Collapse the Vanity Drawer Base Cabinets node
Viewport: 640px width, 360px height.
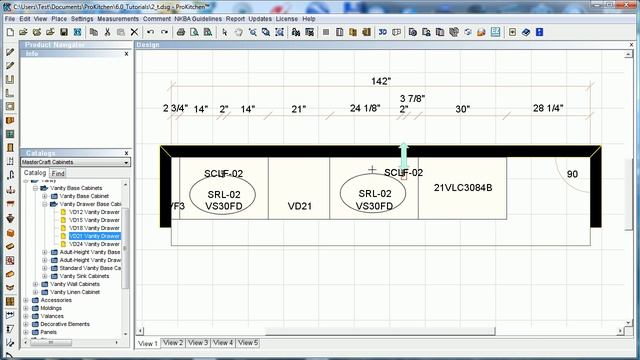tap(45, 204)
